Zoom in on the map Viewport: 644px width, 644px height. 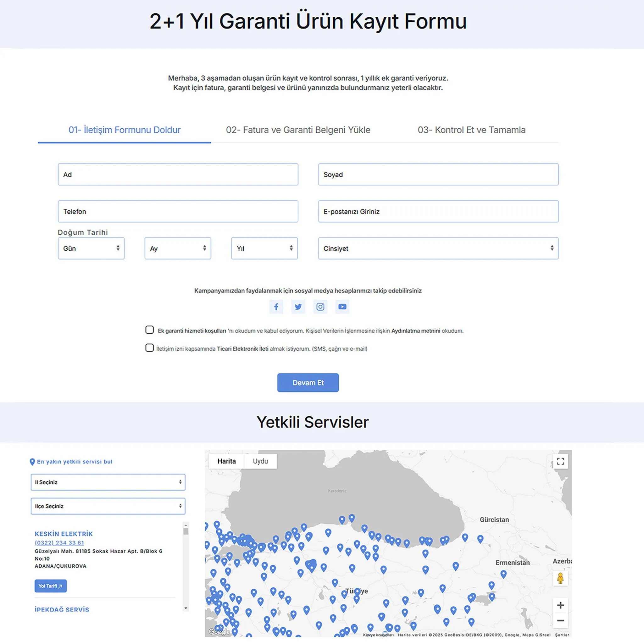coord(560,605)
